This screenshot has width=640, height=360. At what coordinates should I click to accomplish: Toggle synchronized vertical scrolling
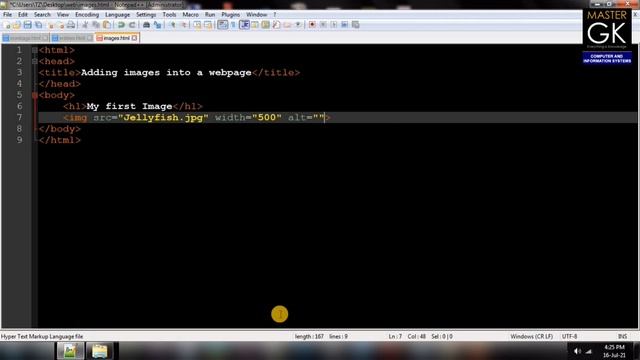pyautogui.click(x=197, y=25)
